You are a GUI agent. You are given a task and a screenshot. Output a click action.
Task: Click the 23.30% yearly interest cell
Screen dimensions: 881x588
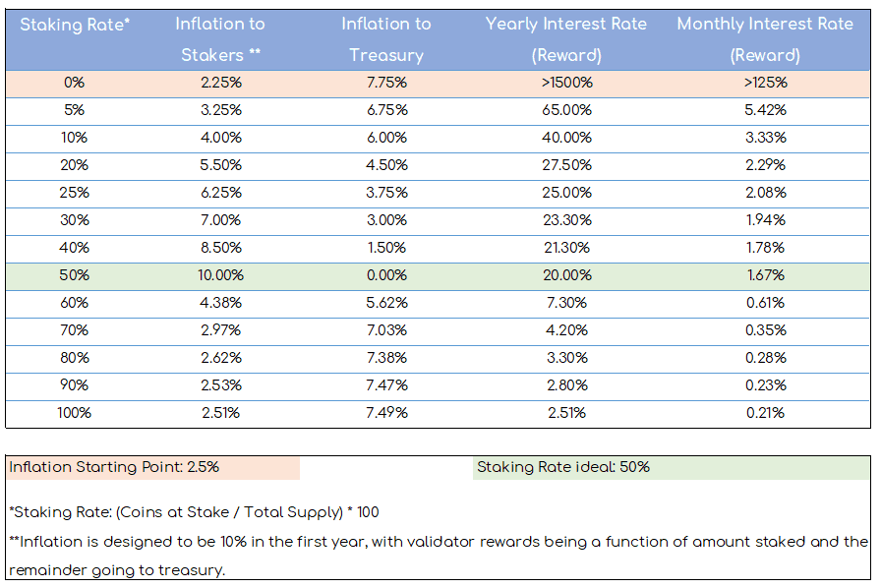pyautogui.click(x=567, y=220)
